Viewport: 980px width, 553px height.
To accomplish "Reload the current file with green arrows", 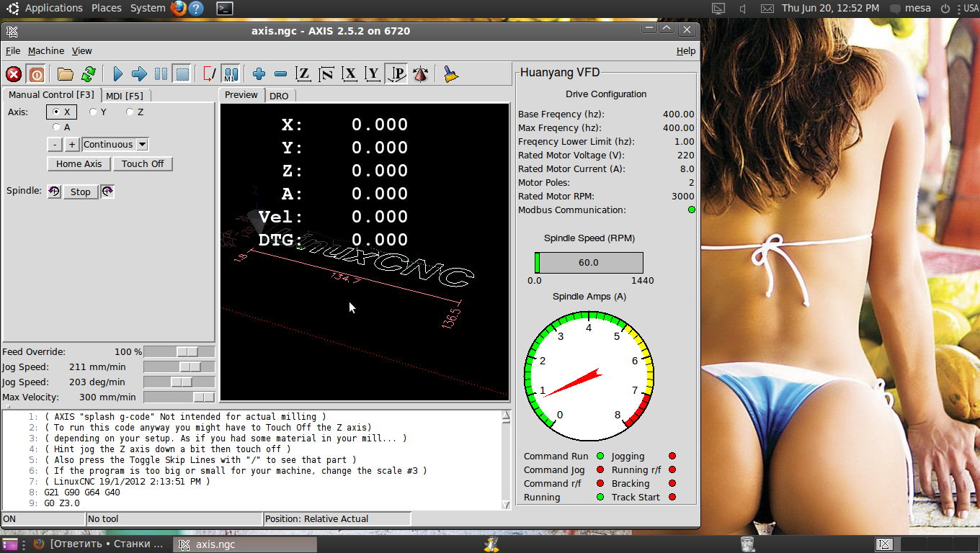I will click(x=89, y=74).
